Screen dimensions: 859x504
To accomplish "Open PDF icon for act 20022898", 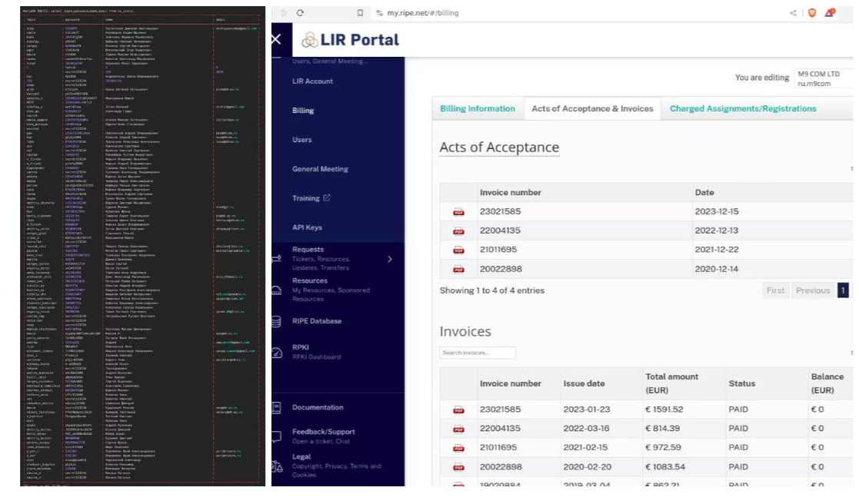I will pyautogui.click(x=458, y=270).
